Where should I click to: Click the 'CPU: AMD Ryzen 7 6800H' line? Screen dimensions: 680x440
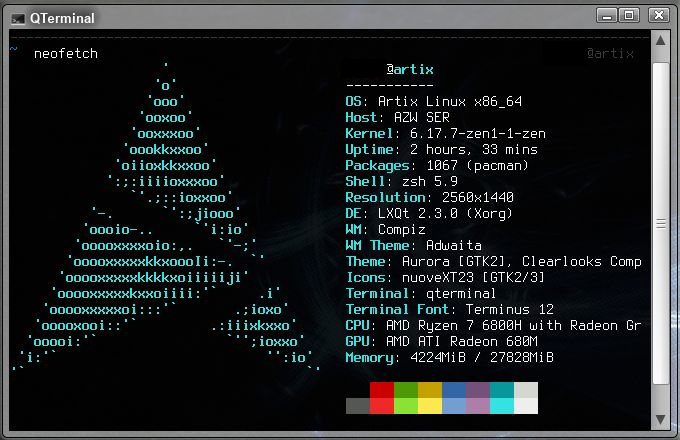point(494,326)
